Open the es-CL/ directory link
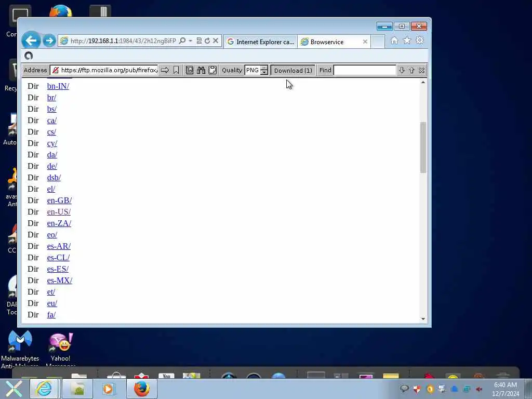 (x=58, y=258)
